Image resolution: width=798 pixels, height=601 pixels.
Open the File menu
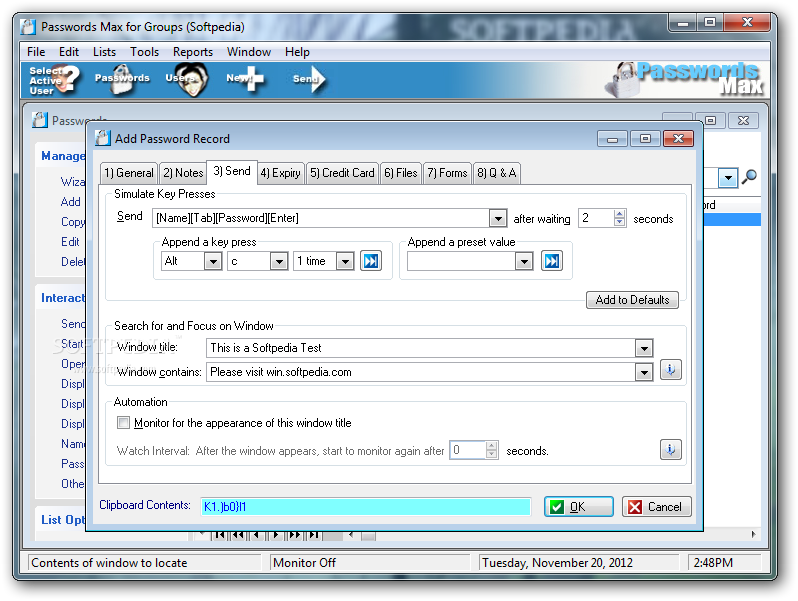(36, 52)
